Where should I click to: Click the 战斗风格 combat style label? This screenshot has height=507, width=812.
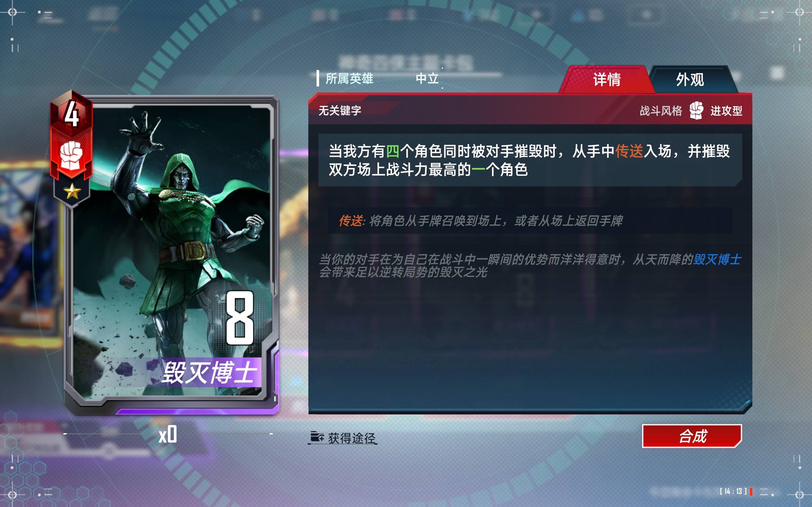(x=661, y=111)
